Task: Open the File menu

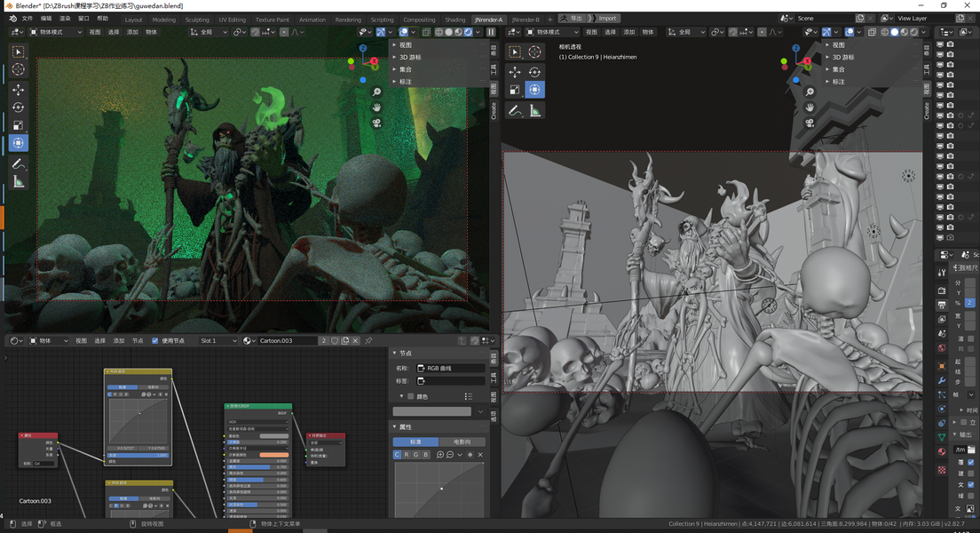Action: coord(28,19)
